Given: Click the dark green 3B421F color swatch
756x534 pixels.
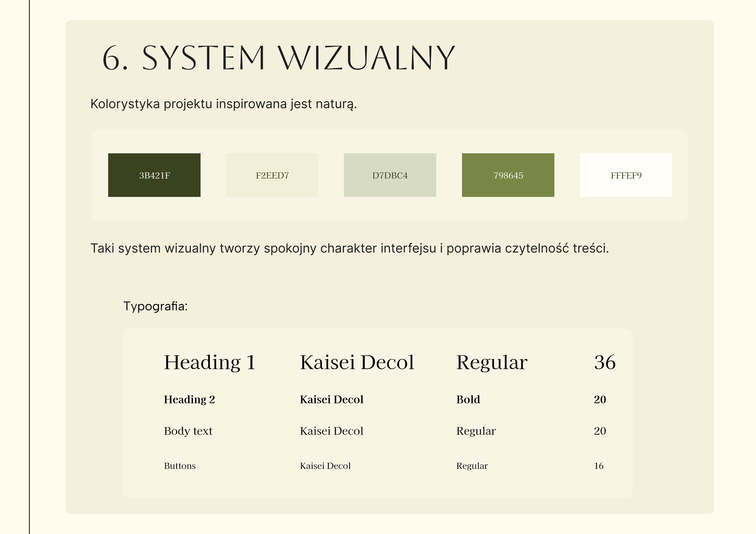Looking at the screenshot, I should pos(154,175).
